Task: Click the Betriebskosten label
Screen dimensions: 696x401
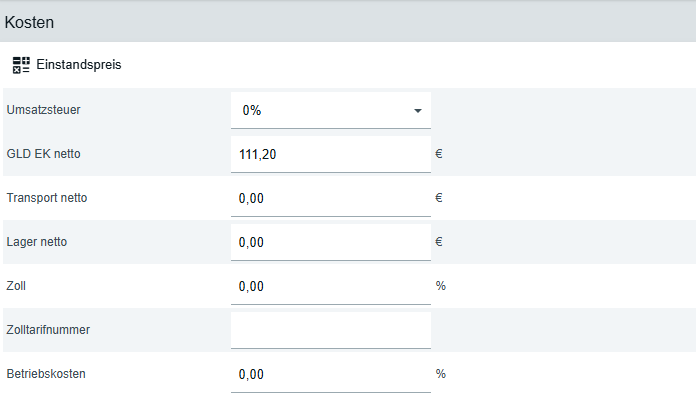Action: point(46,374)
